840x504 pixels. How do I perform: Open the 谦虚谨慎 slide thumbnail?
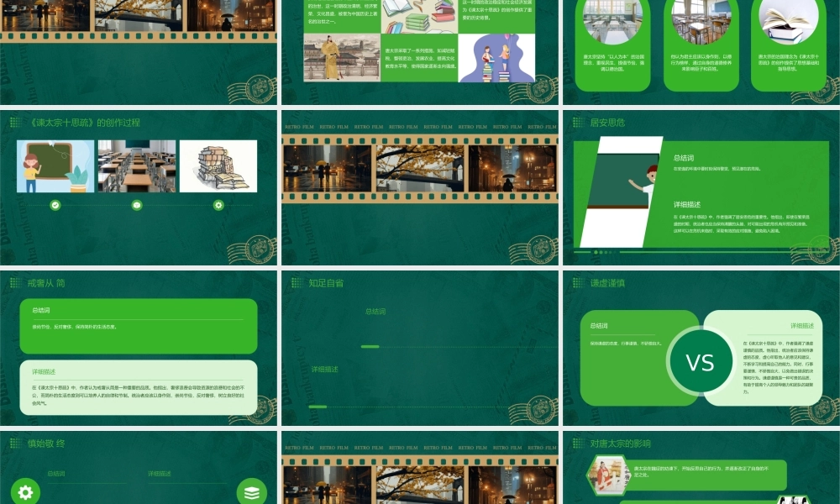click(701, 348)
